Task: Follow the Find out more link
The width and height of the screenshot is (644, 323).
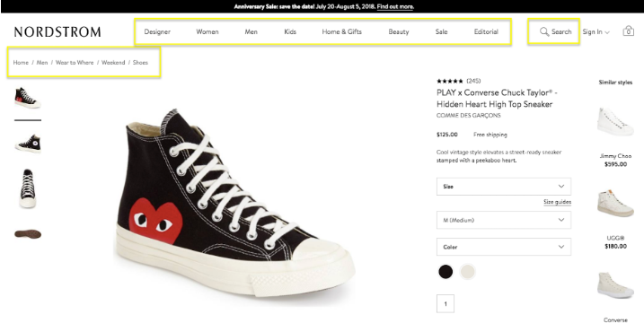Action: [x=395, y=6]
